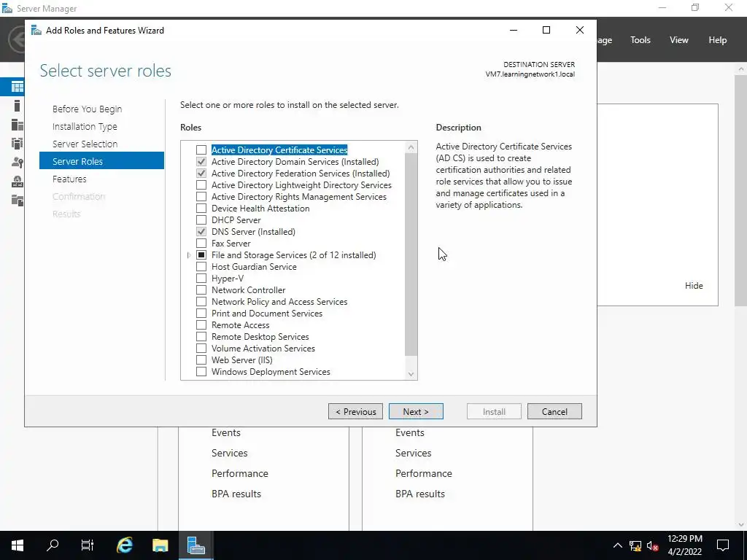Click the Previous button

point(355,411)
